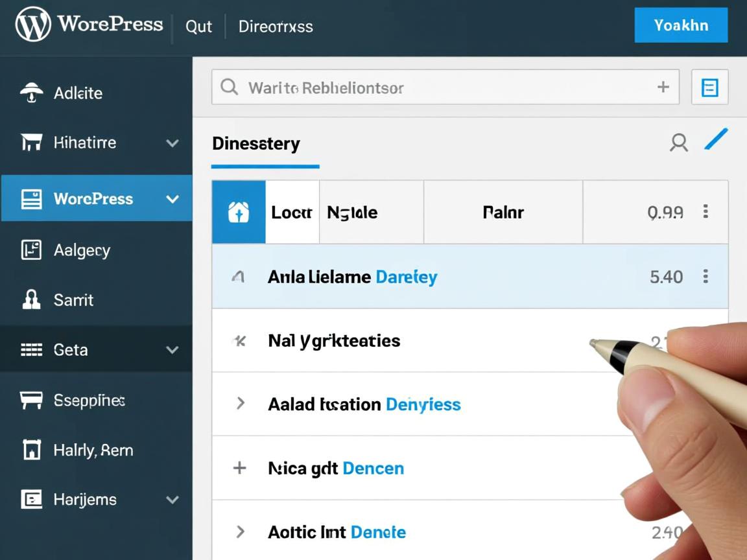Open three-dot menu on 5.40 row
Viewport: 747px width, 560px height.
pos(705,277)
